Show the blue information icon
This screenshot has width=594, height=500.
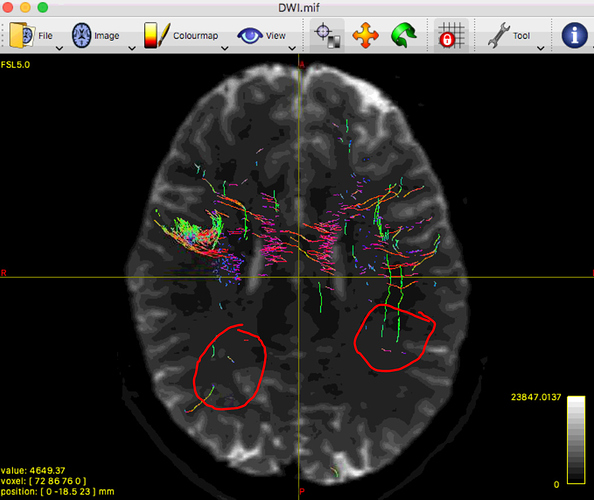(574, 35)
